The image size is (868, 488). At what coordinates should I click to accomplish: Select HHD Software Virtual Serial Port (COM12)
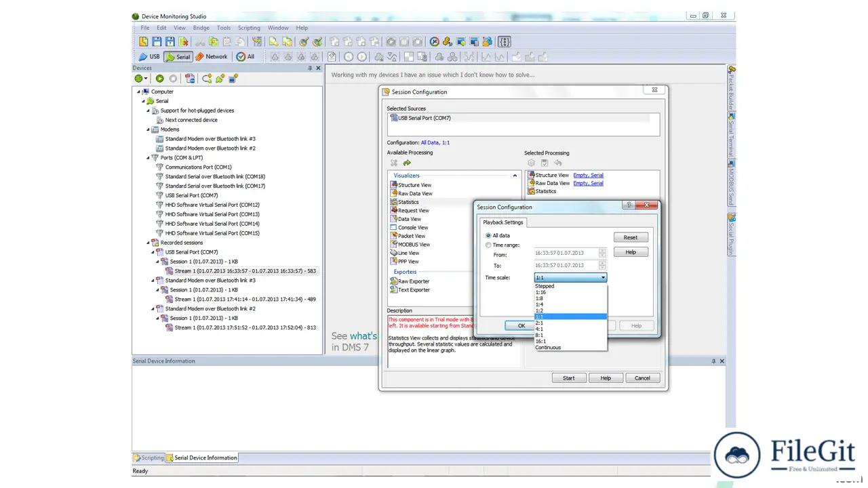tap(212, 205)
